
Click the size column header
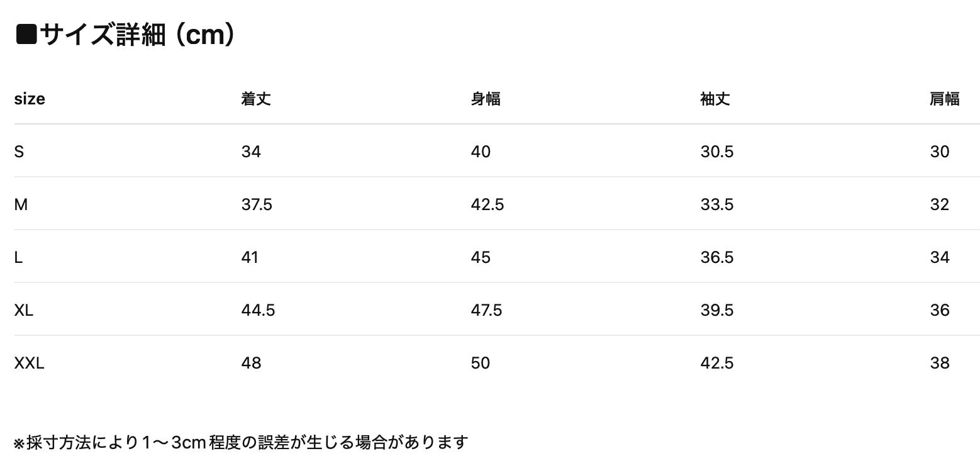[x=30, y=99]
